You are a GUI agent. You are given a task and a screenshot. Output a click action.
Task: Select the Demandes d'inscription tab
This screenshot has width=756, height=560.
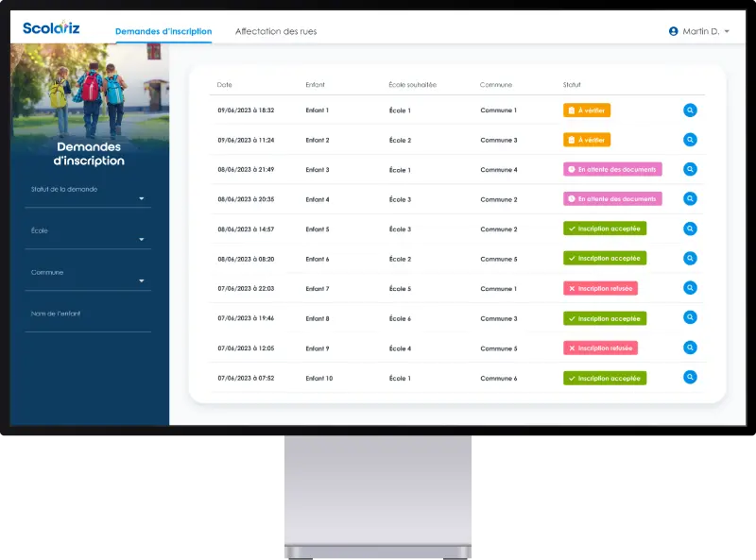pos(163,31)
